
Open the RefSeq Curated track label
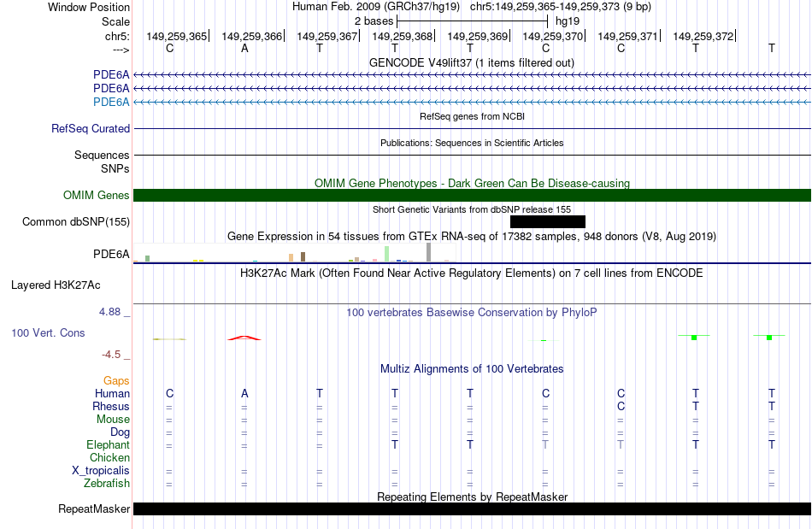(90, 128)
